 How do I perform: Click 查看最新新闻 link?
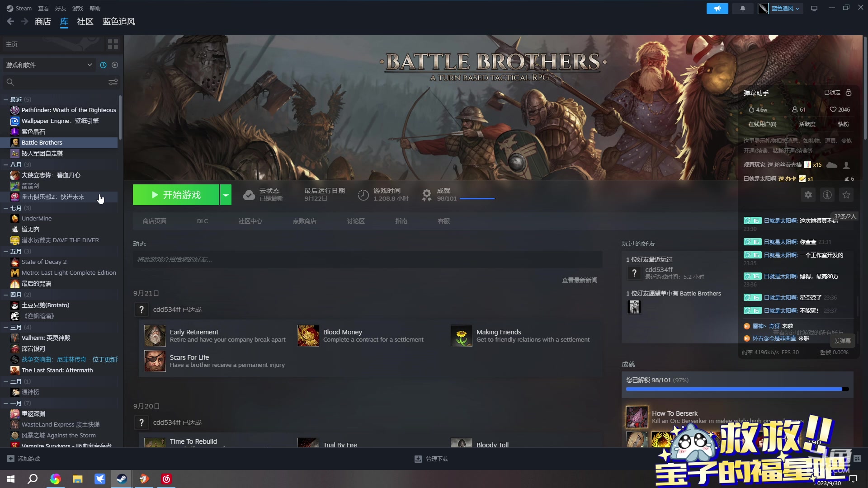tap(580, 280)
